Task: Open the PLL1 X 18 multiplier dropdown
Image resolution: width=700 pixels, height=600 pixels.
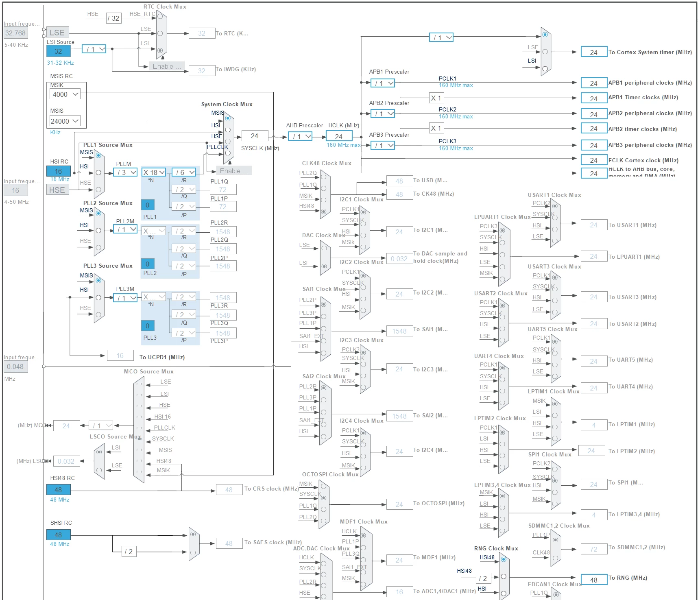Action: (x=154, y=172)
